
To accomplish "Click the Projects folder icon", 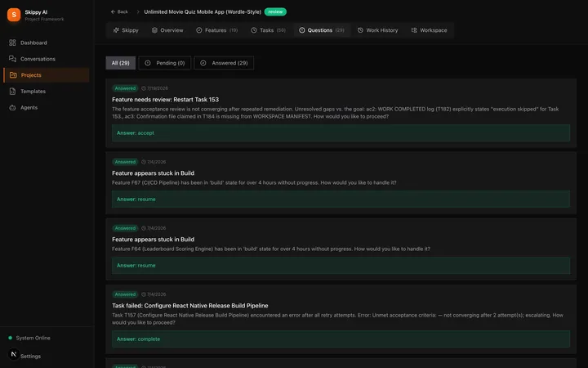I will 13,75.
